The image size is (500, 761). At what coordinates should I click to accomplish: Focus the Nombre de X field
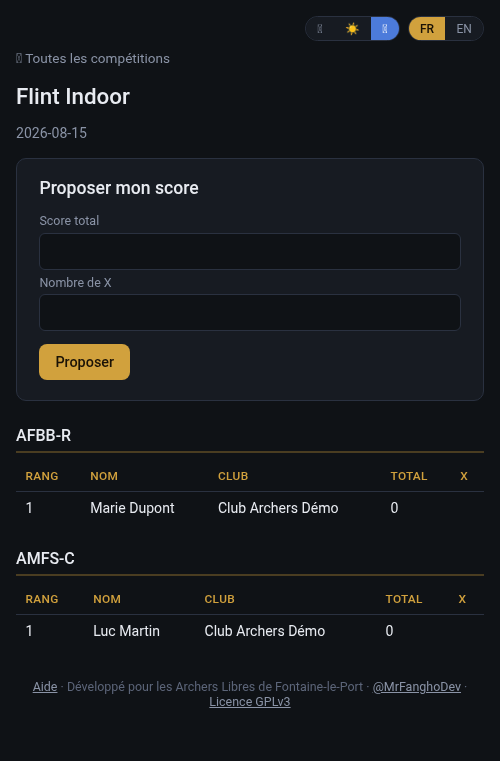pyautogui.click(x=250, y=313)
